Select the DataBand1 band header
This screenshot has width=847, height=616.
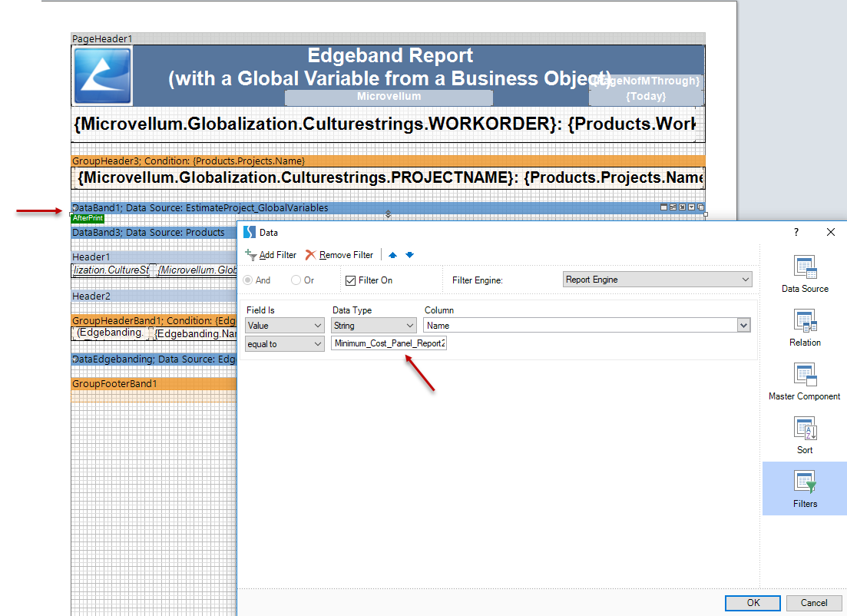(388, 207)
